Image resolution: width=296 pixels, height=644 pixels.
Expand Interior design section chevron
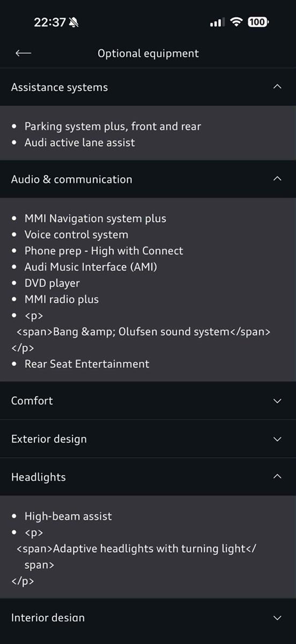[277, 618]
